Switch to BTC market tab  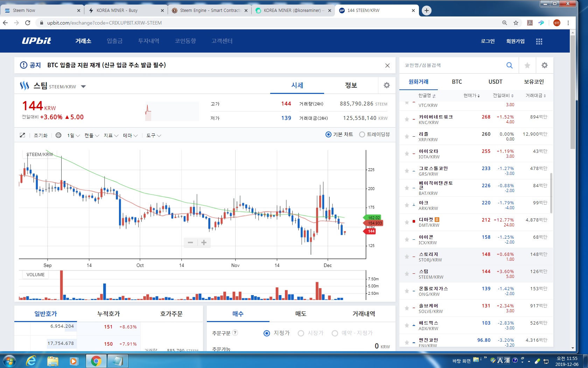(x=457, y=82)
